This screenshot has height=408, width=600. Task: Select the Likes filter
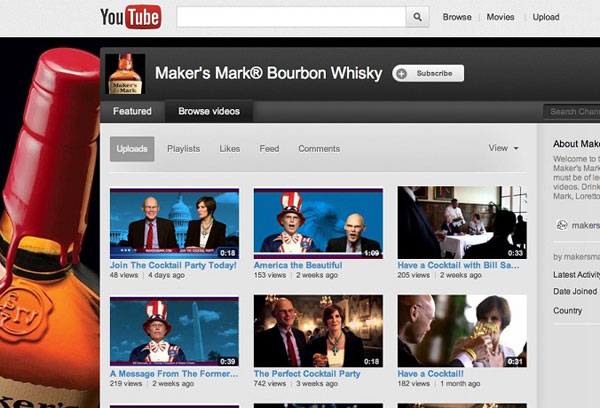pos(230,149)
